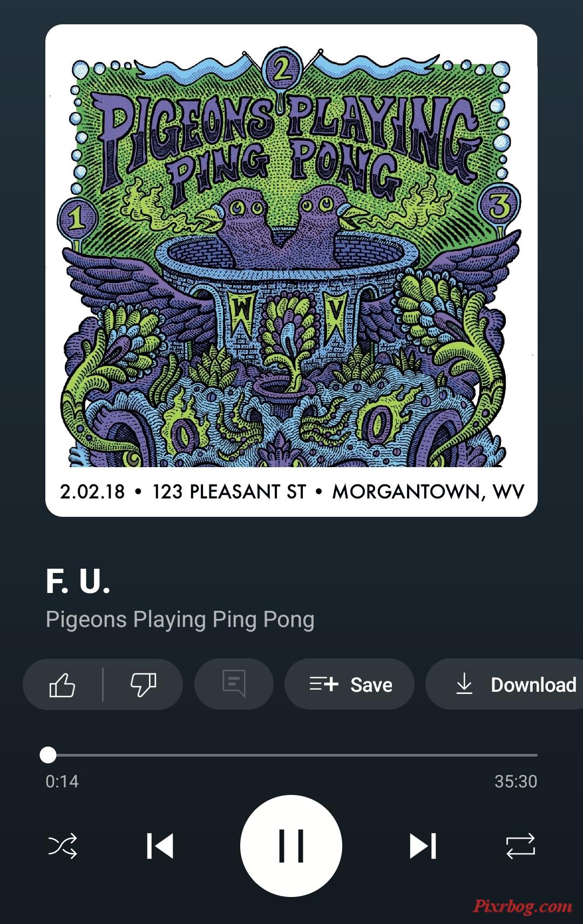Image resolution: width=583 pixels, height=924 pixels.
Task: Tap the venue caption under the artwork
Action: pyautogui.click(x=291, y=492)
